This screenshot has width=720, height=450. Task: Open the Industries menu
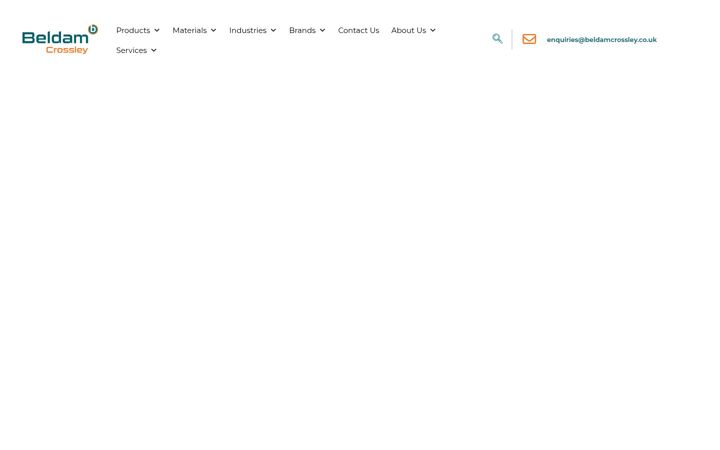(248, 30)
